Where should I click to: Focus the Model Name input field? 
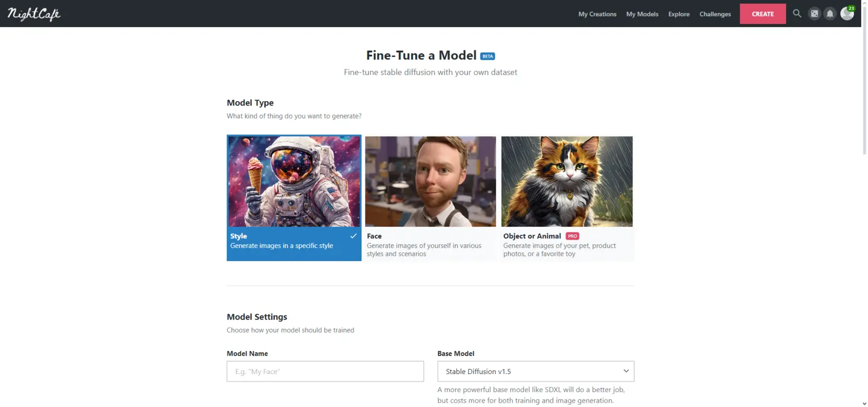coord(325,371)
